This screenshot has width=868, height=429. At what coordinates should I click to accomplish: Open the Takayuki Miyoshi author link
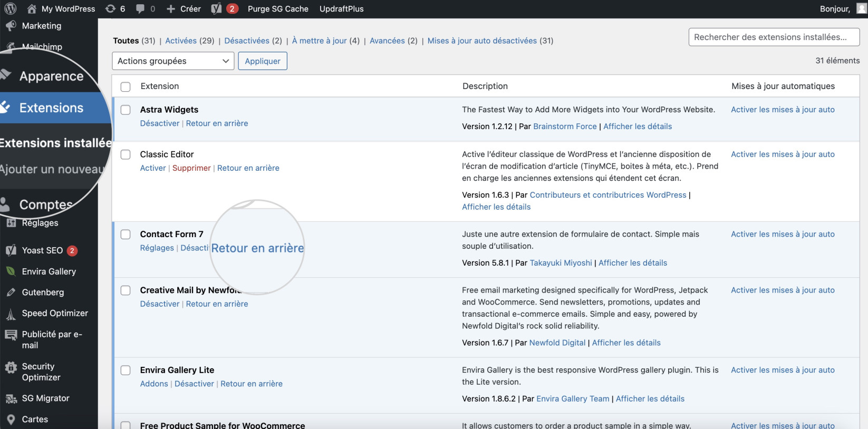click(561, 263)
